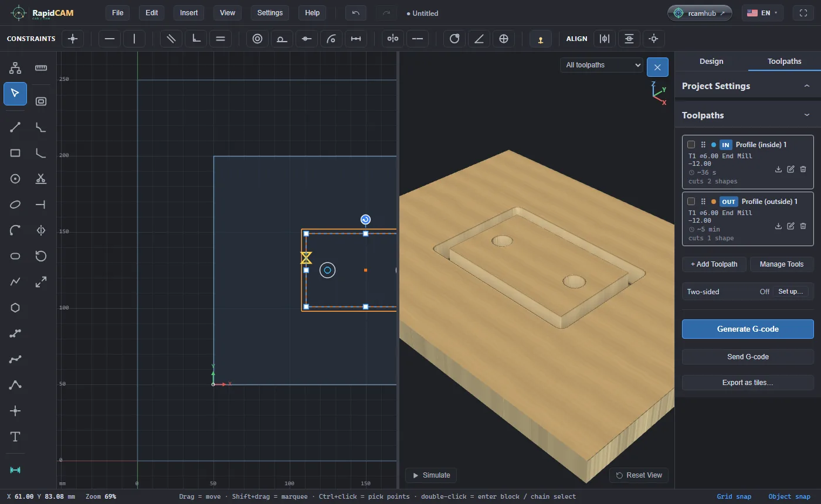The width and height of the screenshot is (821, 504).
Task: Switch to the Design tab
Action: tap(711, 61)
